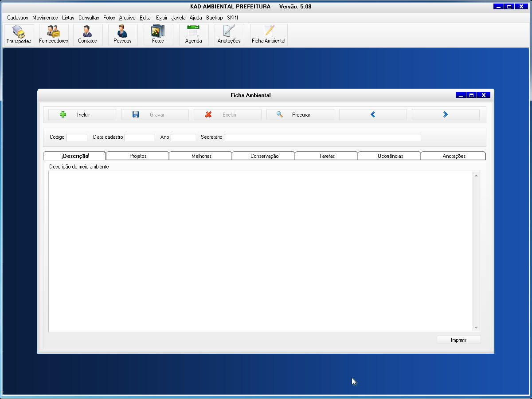Close the Ficha Ambiental window
The height and width of the screenshot is (399, 532).
tap(484, 95)
